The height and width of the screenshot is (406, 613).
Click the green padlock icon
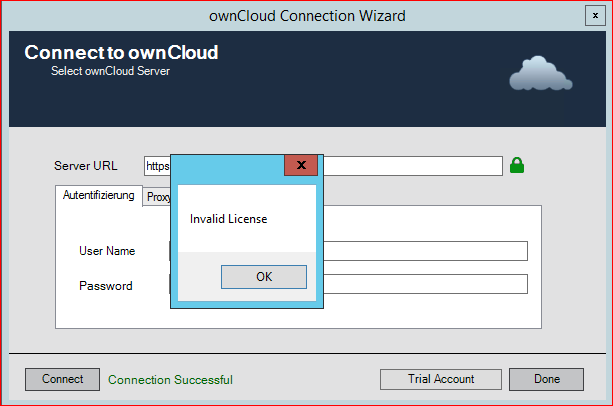(x=517, y=165)
